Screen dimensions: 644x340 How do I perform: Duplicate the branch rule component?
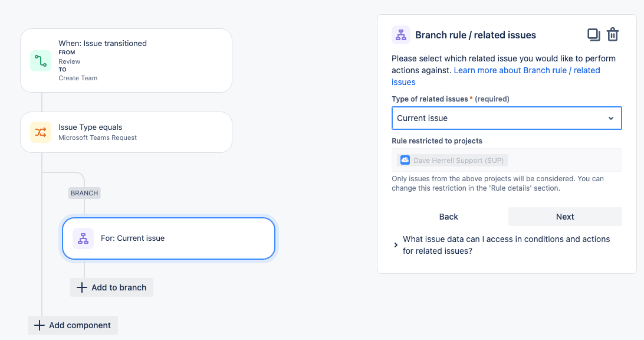pyautogui.click(x=593, y=35)
